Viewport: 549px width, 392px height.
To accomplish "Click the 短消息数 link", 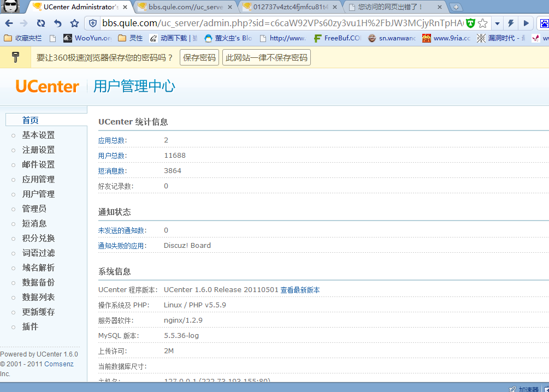I will click(x=111, y=171).
